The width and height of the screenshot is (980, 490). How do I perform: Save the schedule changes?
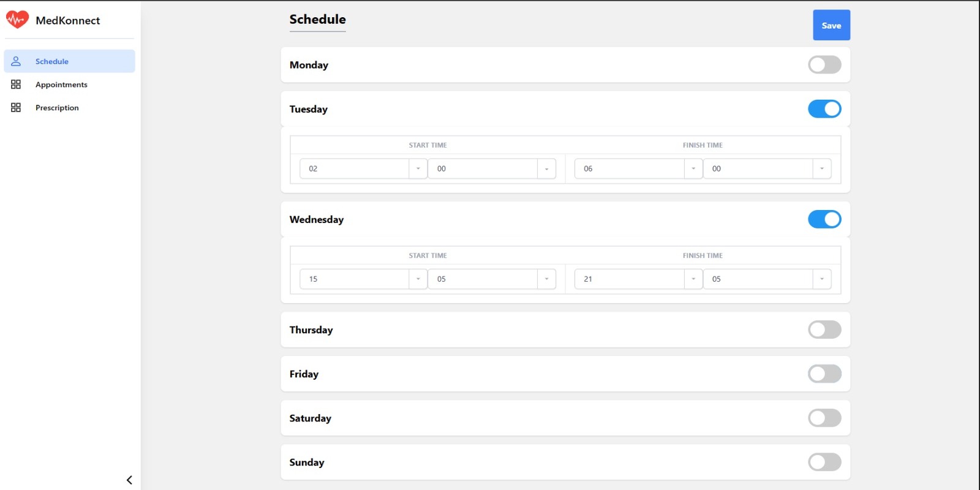831,26
